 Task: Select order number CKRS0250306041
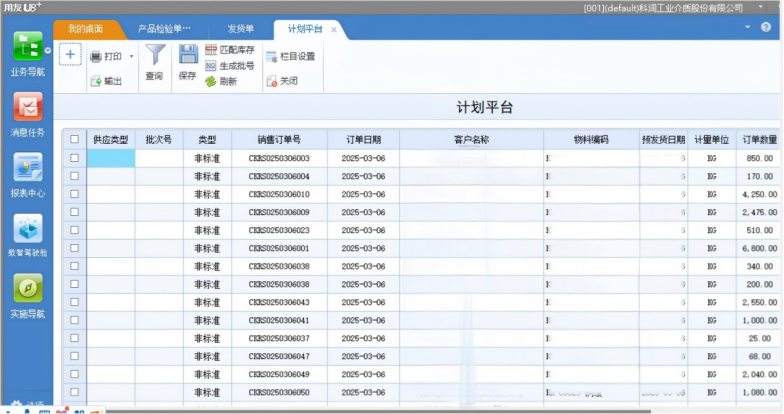[280, 320]
